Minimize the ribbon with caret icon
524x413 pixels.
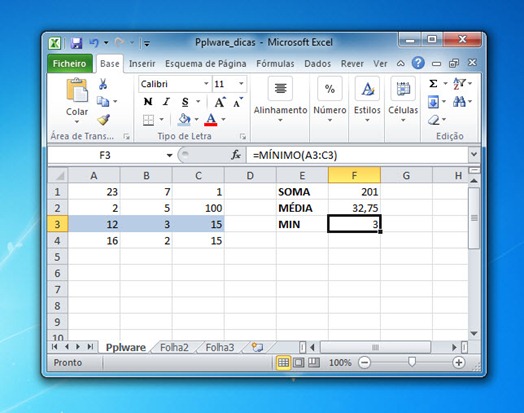pyautogui.click(x=400, y=63)
